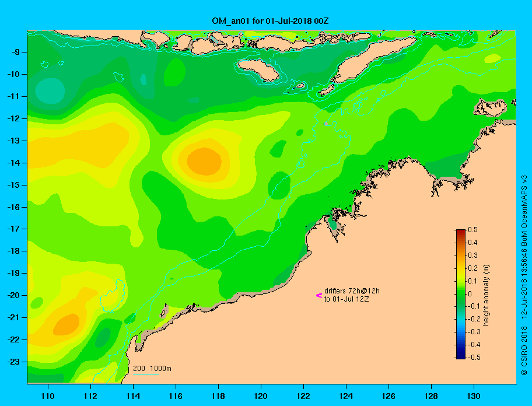The width and height of the screenshot is (532, 406).
Task: Click Sumba island south of the Flores chain
Action: pyautogui.click(x=258, y=69)
